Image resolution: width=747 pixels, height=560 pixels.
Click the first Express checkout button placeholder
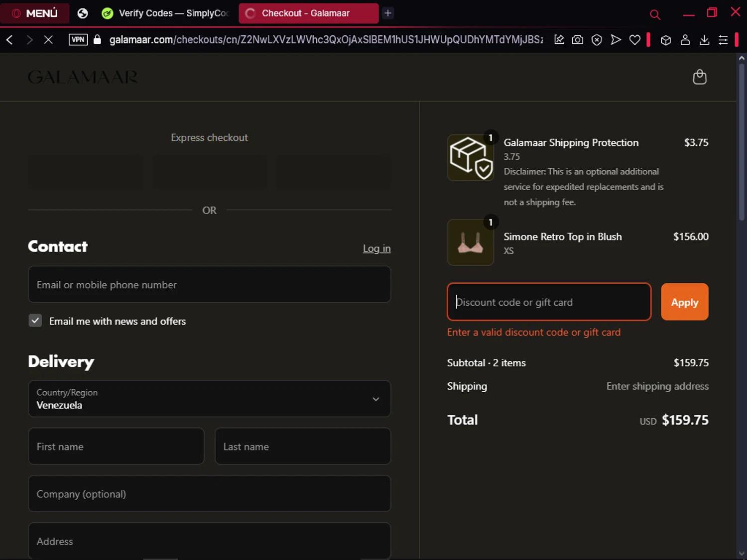[x=86, y=172]
